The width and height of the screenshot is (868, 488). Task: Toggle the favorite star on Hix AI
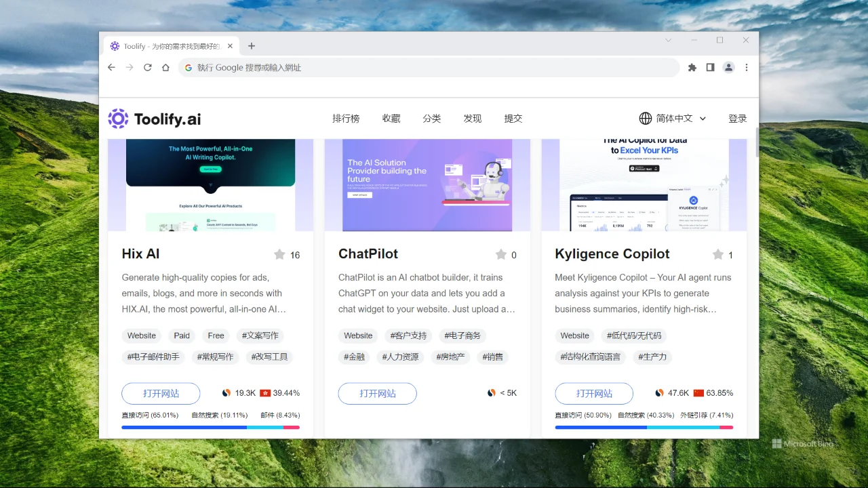point(279,254)
